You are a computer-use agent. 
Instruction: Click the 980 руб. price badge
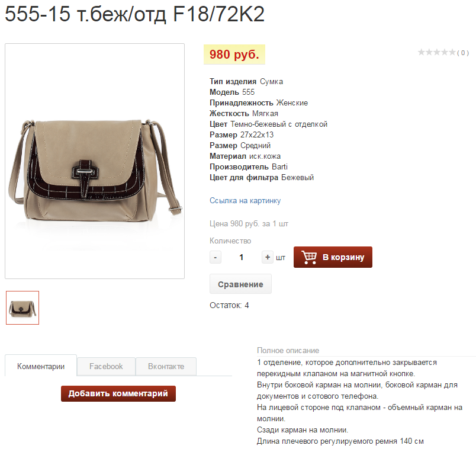[x=234, y=55]
